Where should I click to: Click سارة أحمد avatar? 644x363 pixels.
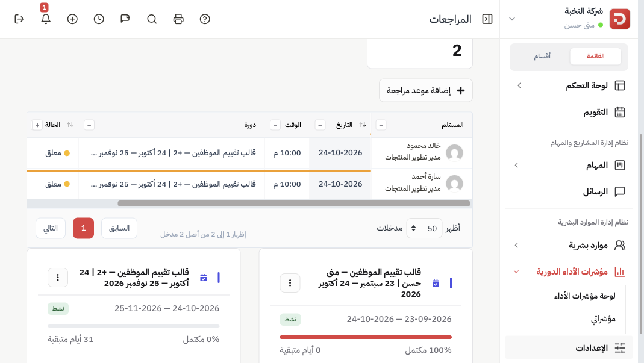click(455, 184)
